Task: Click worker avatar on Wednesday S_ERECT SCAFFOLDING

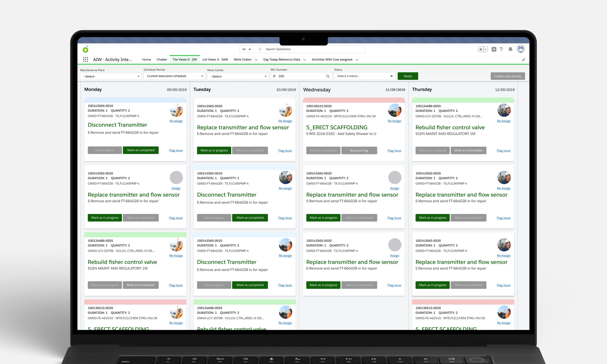Action: pyautogui.click(x=395, y=110)
